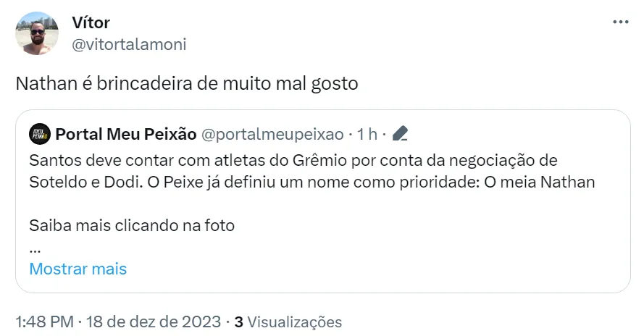Image resolution: width=644 pixels, height=336 pixels.
Task: Click quoted text line starting with Santos deve contar
Action: [x=294, y=159]
